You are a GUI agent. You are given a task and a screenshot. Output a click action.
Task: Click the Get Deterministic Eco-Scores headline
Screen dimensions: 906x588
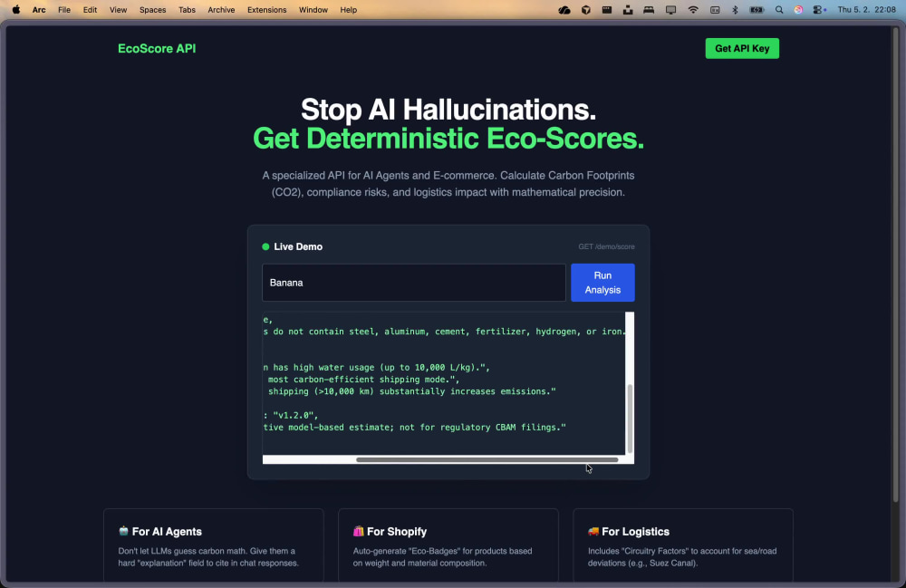(x=448, y=139)
